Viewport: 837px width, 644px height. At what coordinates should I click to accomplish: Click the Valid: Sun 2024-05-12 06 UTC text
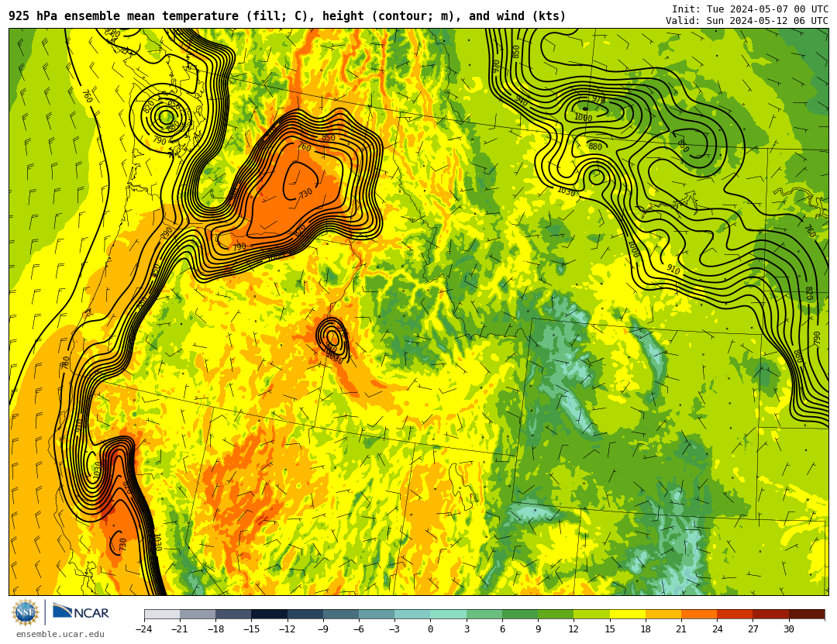click(747, 21)
